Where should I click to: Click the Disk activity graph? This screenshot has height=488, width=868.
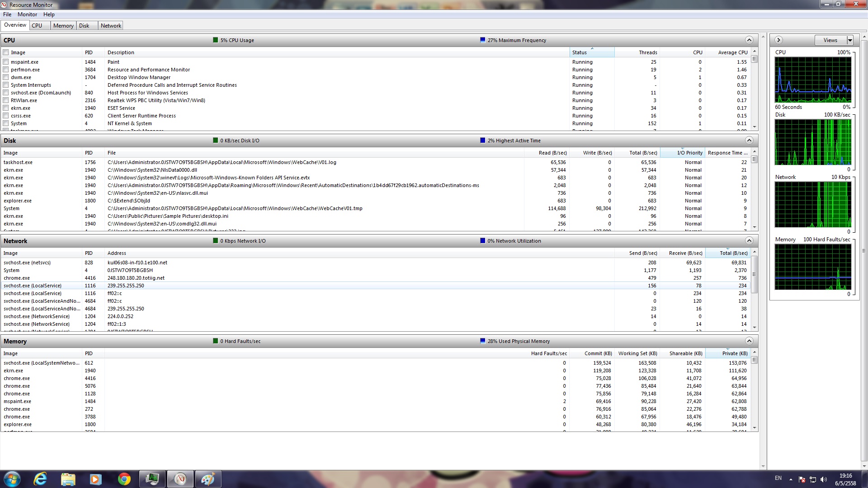(x=813, y=142)
